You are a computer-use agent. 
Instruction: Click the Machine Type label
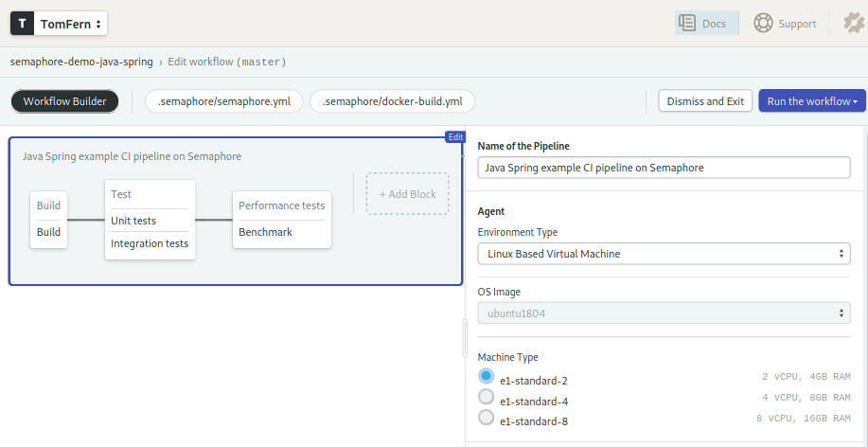click(x=507, y=357)
